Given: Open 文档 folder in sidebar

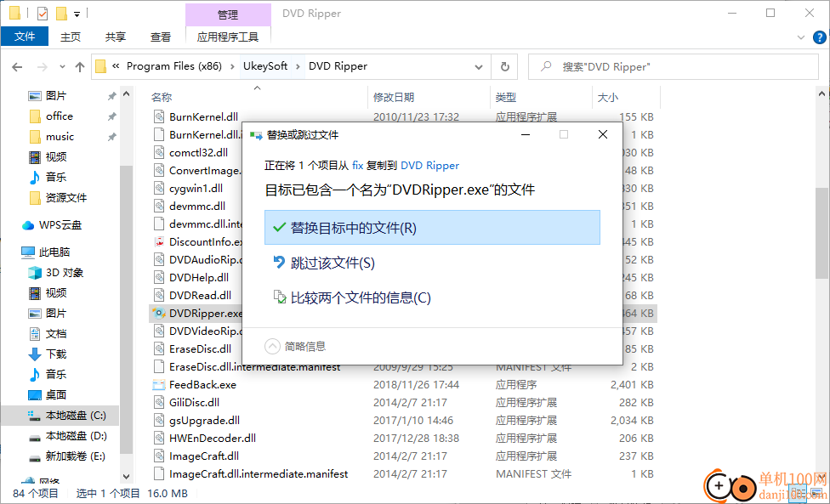Looking at the screenshot, I should pyautogui.click(x=56, y=334).
